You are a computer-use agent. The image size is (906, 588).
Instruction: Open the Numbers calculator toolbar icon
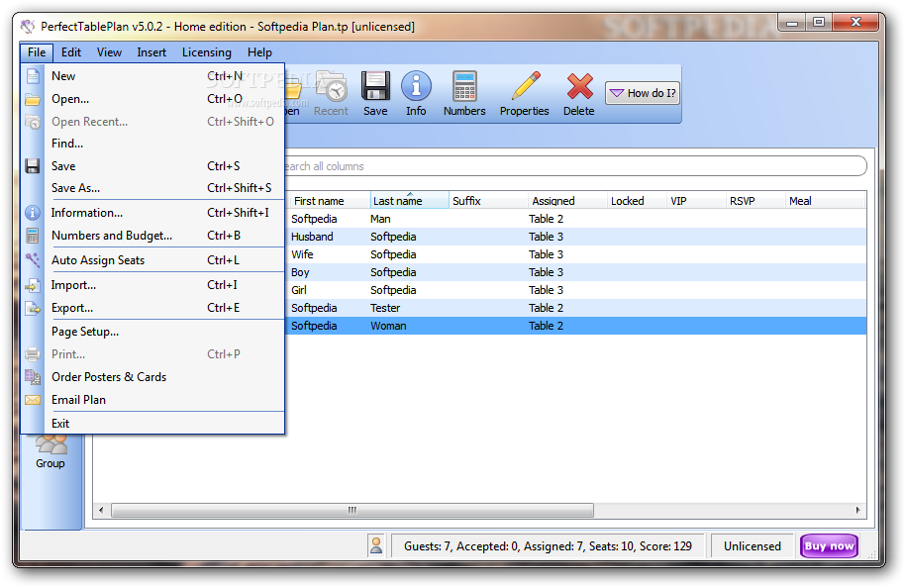pos(464,85)
